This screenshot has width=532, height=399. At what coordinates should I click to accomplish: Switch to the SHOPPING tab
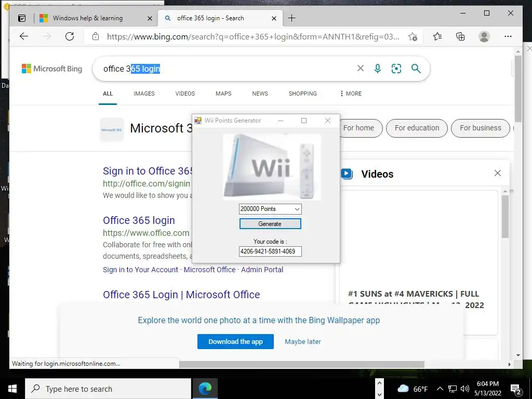[x=303, y=94]
